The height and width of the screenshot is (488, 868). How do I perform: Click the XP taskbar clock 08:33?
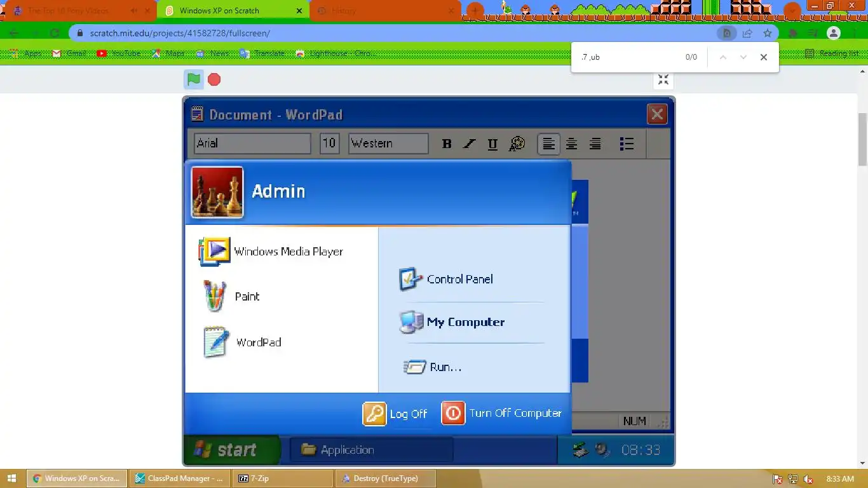tap(641, 450)
